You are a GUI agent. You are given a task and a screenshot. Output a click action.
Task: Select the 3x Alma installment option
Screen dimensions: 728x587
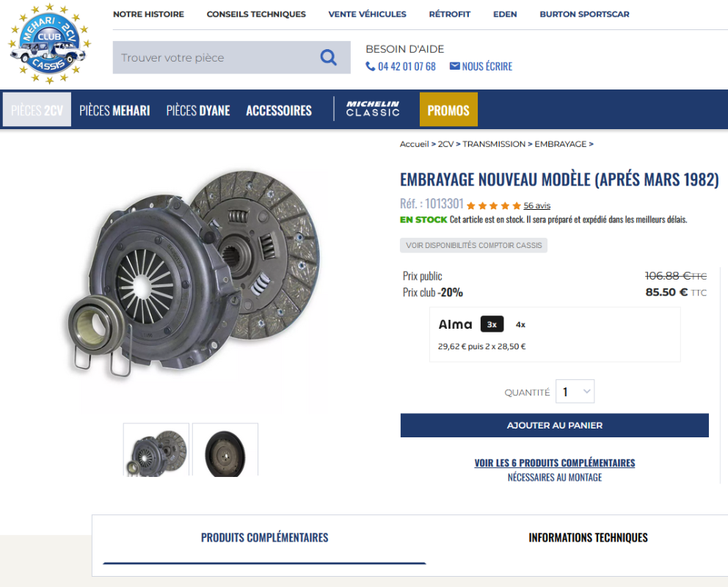[492, 324]
